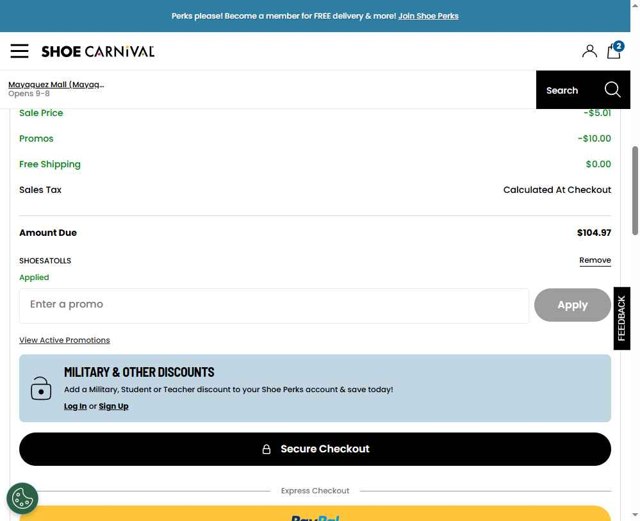
Task: Click the Sale Price label
Action: click(41, 113)
